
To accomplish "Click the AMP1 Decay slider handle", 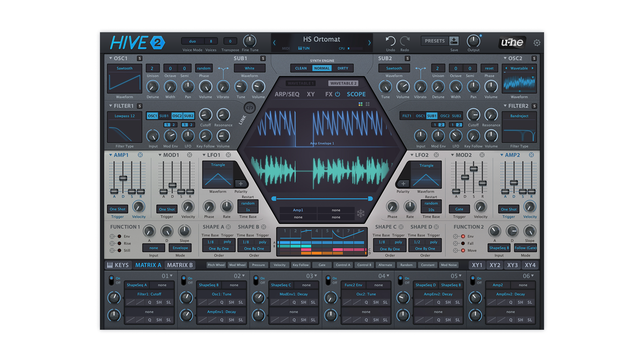I will point(123,178).
